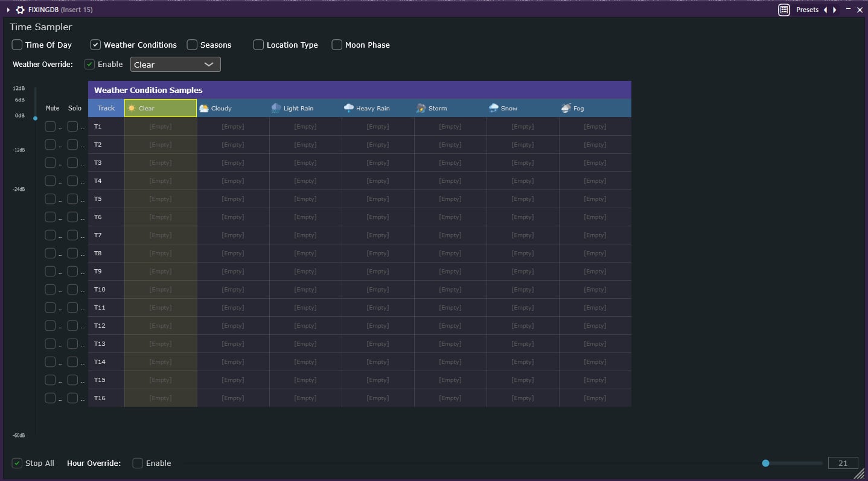The image size is (868, 481).
Task: Click the Light Rain cloud icon
Action: 276,108
